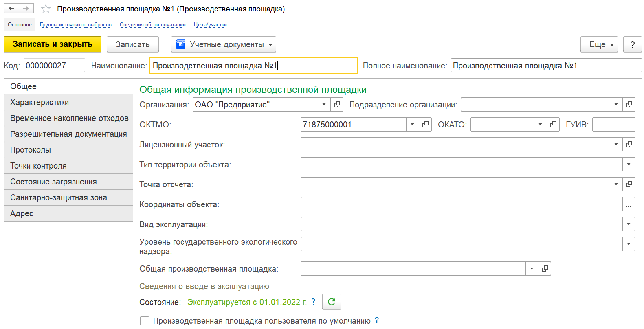Image resolution: width=644 pixels, height=329 pixels.
Task: Click the Код field 000000027
Action: 54,66
